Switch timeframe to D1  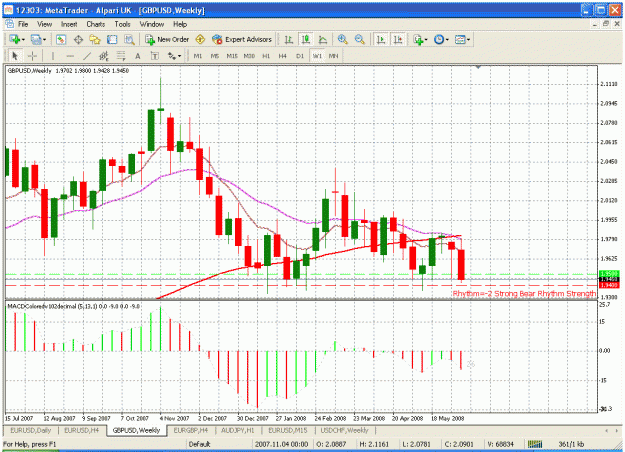300,56
